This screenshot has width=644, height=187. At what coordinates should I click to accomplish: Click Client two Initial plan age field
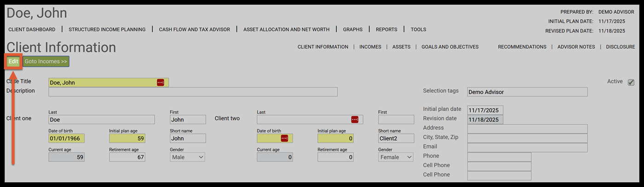point(335,138)
